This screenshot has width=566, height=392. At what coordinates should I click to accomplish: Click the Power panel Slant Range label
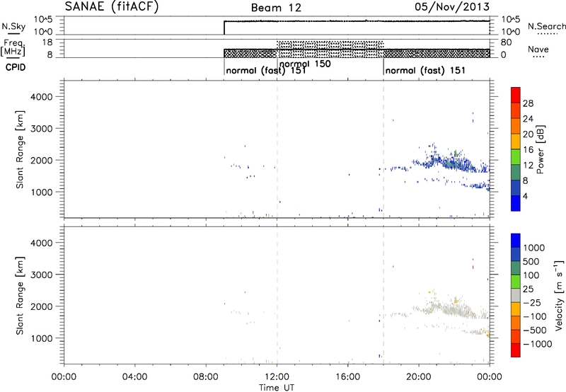click(20, 149)
